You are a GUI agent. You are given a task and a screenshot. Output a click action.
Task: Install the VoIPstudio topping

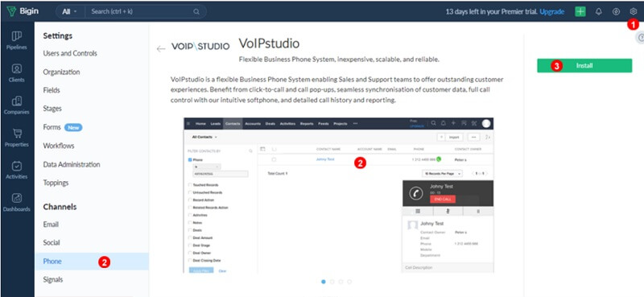[x=584, y=65]
